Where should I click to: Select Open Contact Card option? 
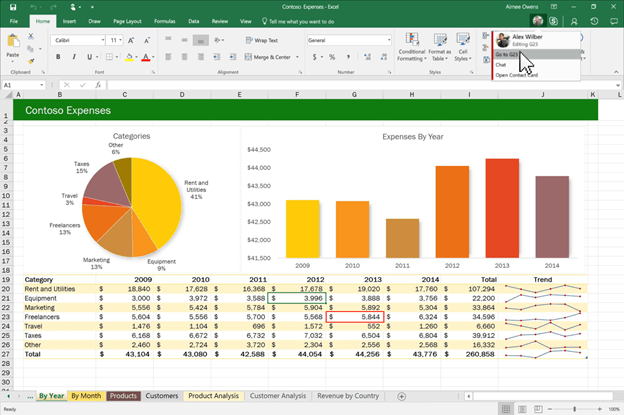[515, 75]
